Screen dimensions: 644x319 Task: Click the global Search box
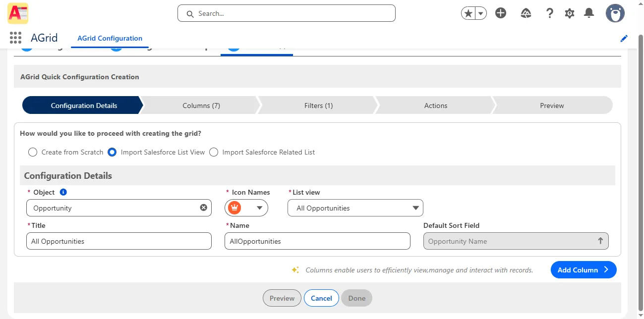click(x=287, y=13)
